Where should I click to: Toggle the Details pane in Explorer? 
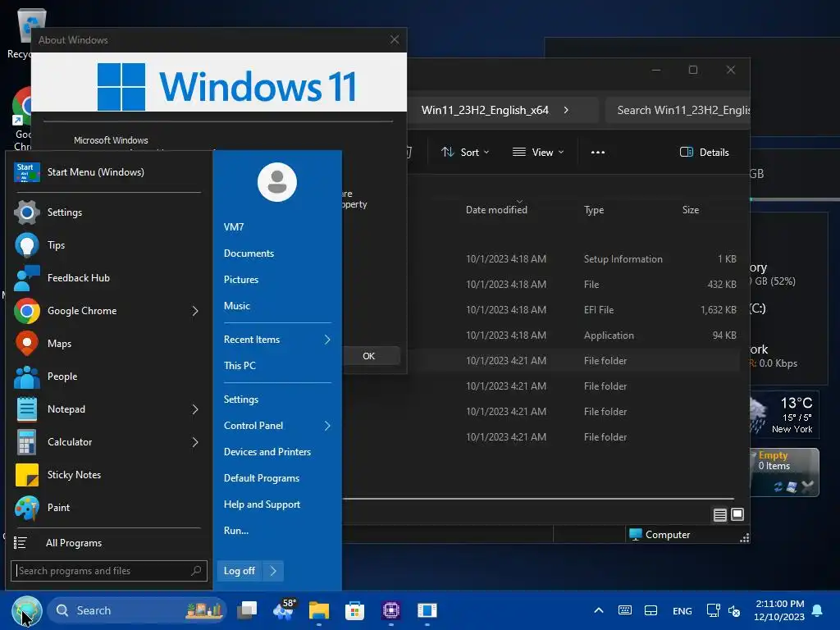705,152
